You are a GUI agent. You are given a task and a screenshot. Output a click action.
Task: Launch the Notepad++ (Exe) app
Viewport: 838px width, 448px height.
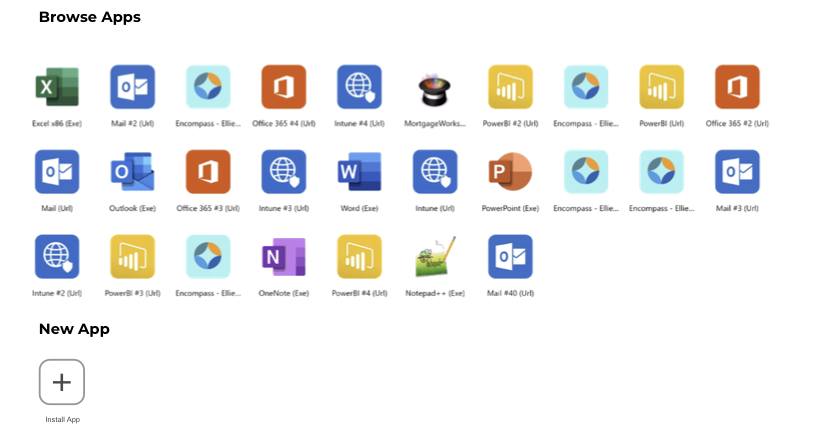point(435,257)
